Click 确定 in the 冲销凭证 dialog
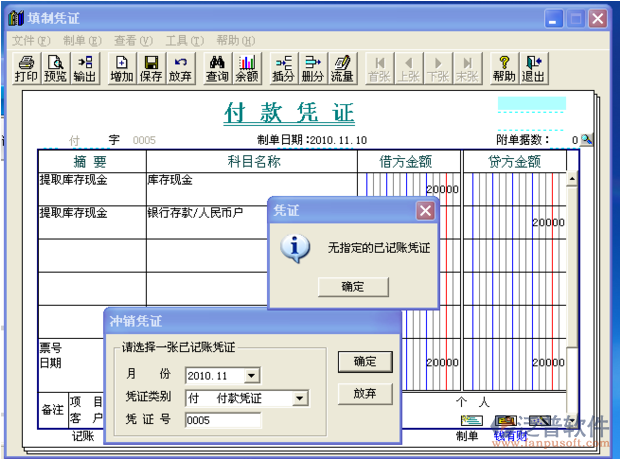The width and height of the screenshot is (620, 459). point(365,361)
